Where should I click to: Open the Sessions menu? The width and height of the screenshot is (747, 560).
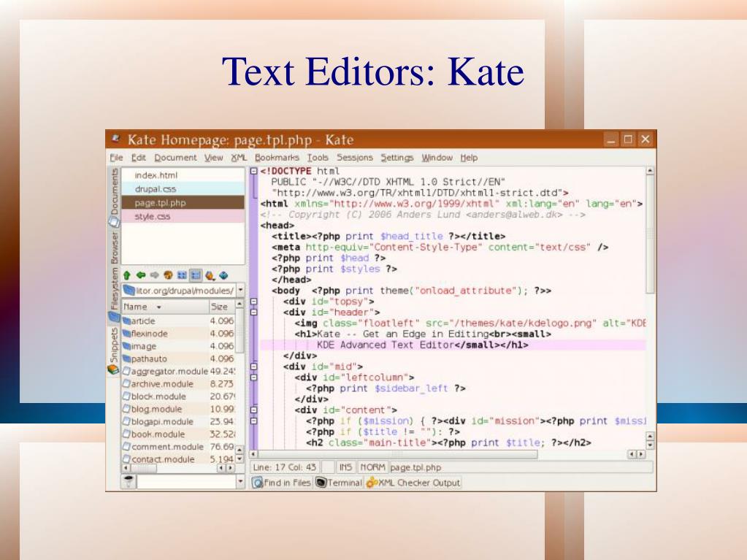[x=355, y=158]
